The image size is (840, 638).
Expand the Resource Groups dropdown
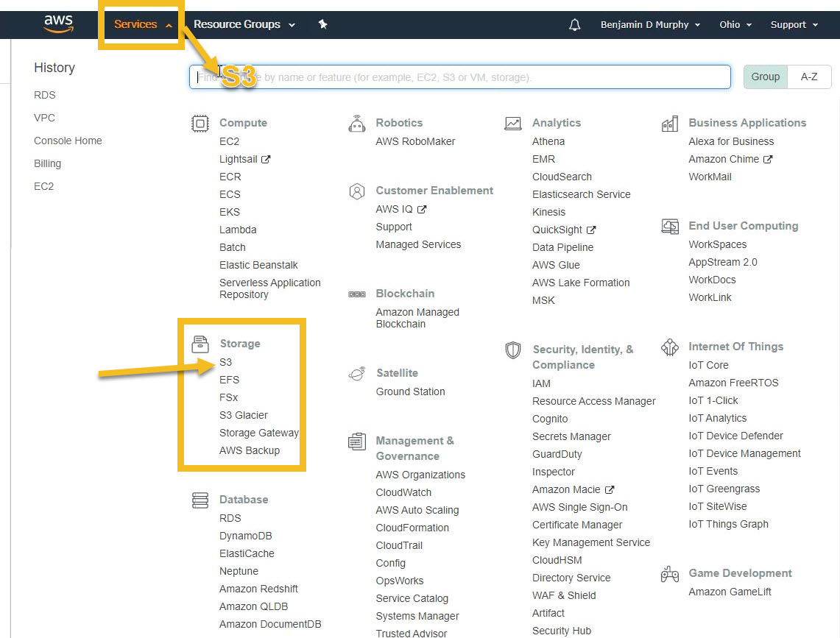click(x=244, y=24)
